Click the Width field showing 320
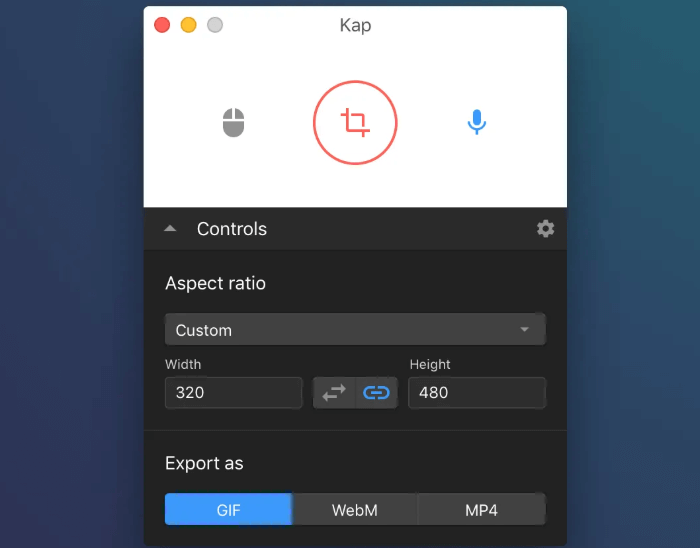 click(234, 393)
